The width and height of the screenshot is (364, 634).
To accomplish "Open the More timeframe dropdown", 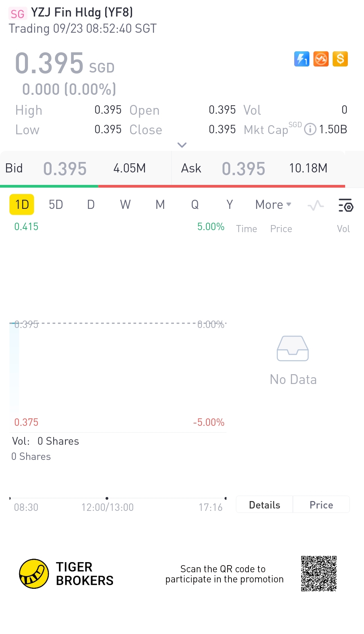I will [x=273, y=205].
